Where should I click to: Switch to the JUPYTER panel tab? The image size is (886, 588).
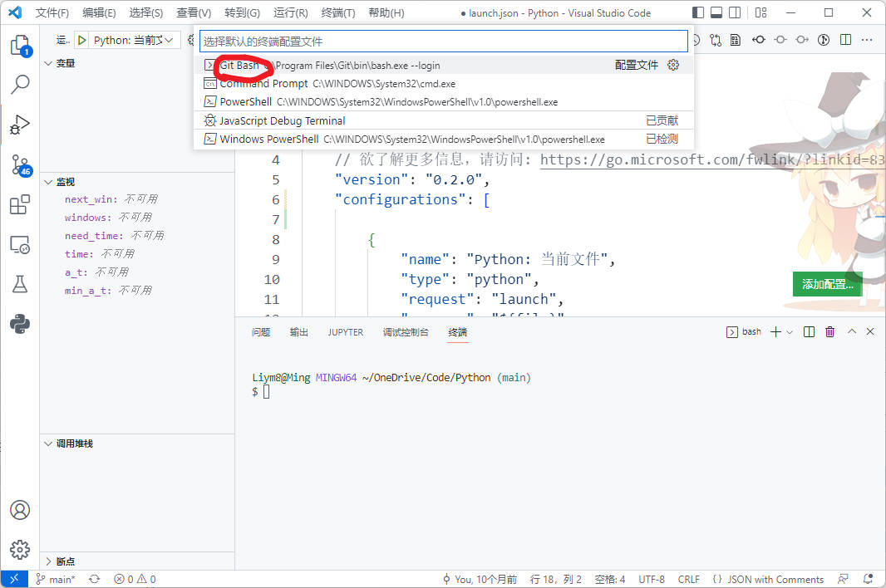coord(345,332)
